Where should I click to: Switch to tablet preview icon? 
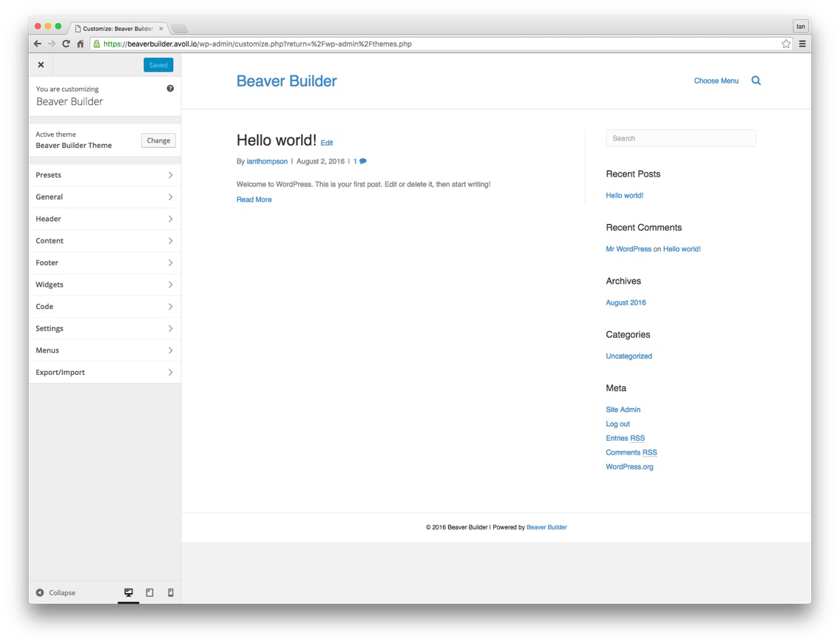tap(149, 592)
